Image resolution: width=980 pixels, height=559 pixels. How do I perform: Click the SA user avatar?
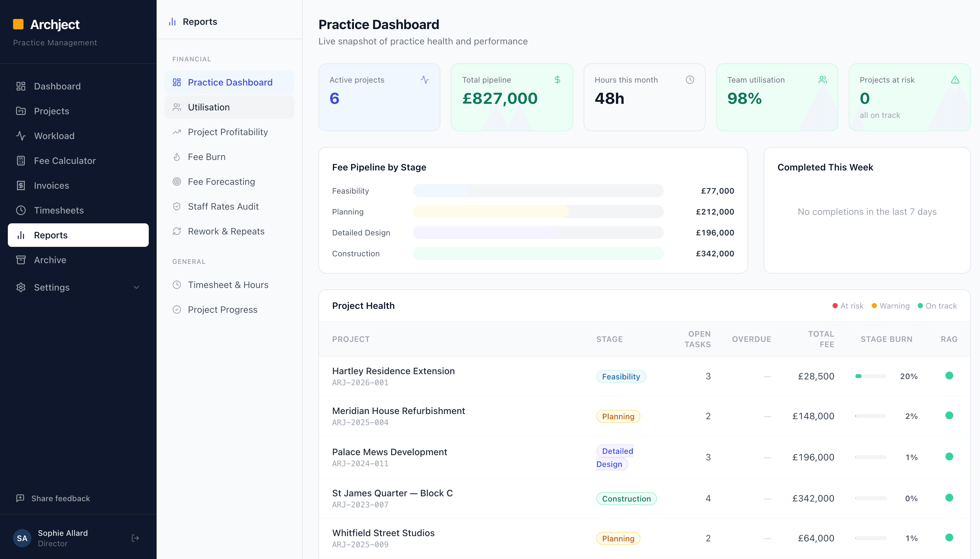pyautogui.click(x=22, y=538)
